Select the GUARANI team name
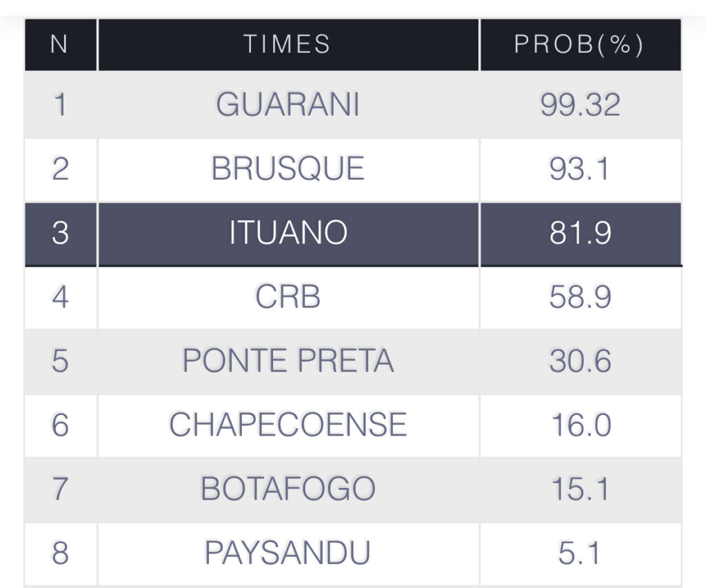Screen dimensions: 706x588 point(288,105)
